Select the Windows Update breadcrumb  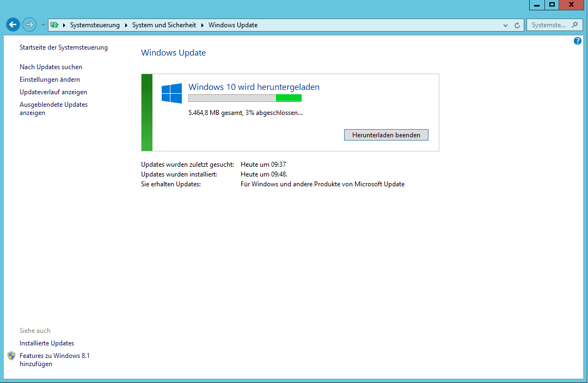pyautogui.click(x=233, y=25)
